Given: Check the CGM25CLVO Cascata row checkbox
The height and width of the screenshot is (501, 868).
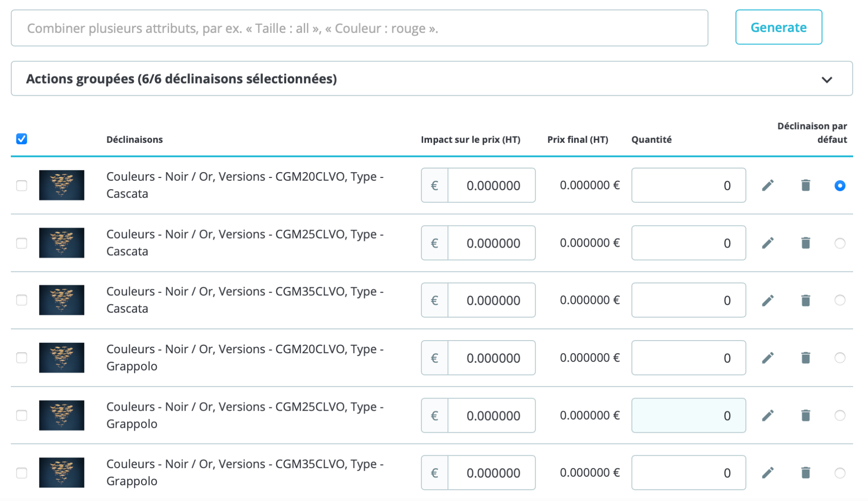Looking at the screenshot, I should pyautogui.click(x=22, y=243).
